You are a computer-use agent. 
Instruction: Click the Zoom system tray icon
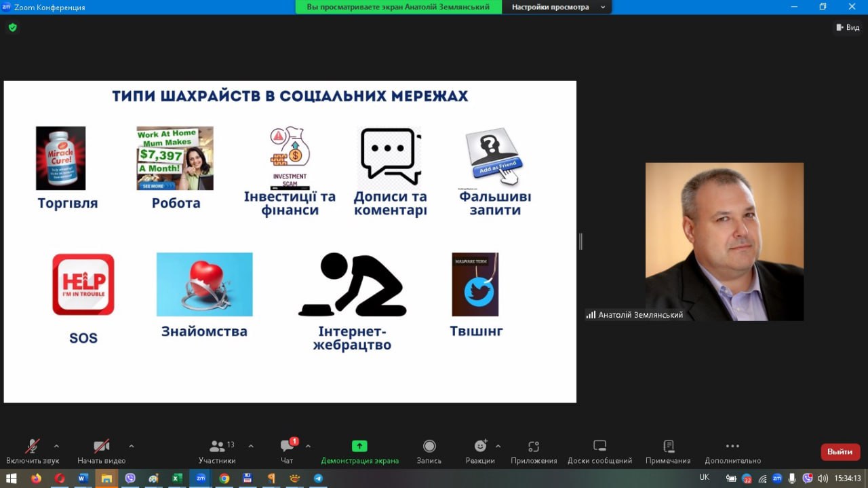[x=777, y=478]
